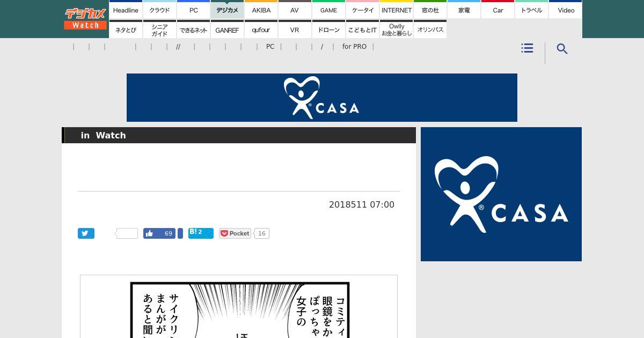Open こどもとIT link
Image resolution: width=644 pixels, height=338 pixels.
362,30
